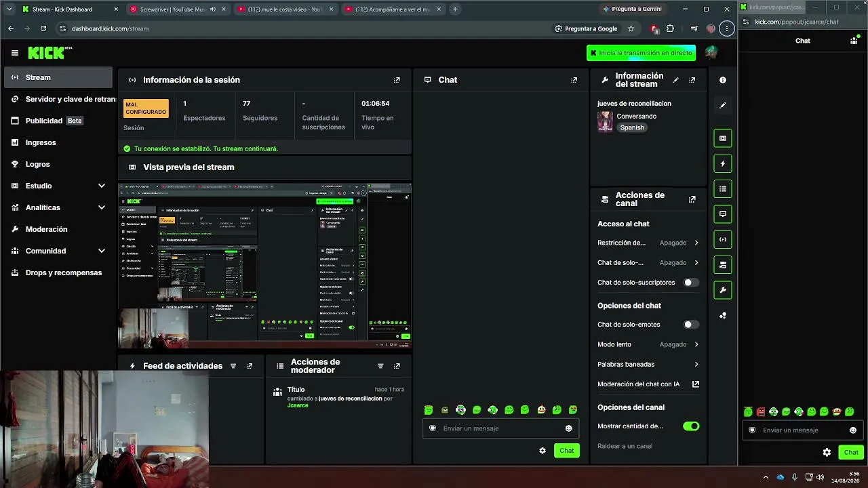Focus the dashboard Enviar un mensaje field

500,428
